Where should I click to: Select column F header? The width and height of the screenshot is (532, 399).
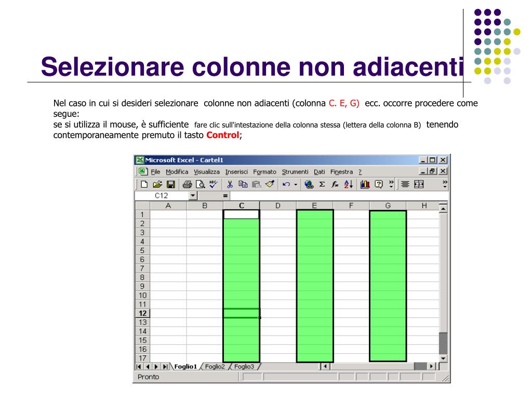351,206
